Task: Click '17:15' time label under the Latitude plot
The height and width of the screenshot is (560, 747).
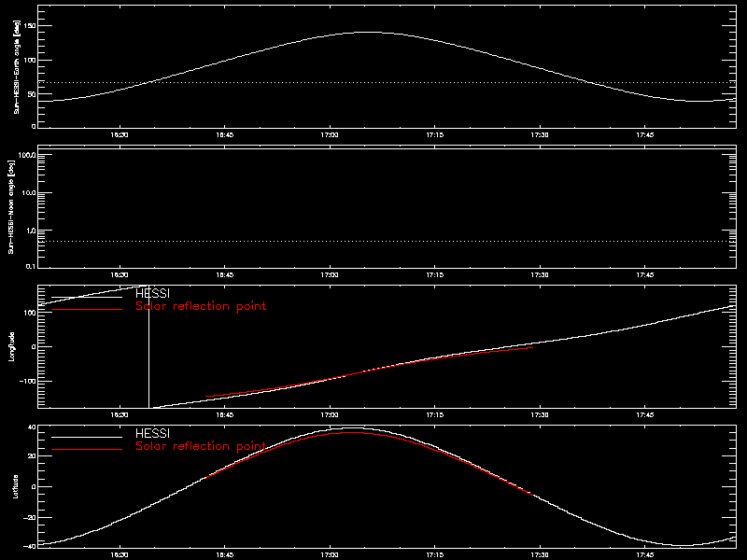Action: (435, 555)
